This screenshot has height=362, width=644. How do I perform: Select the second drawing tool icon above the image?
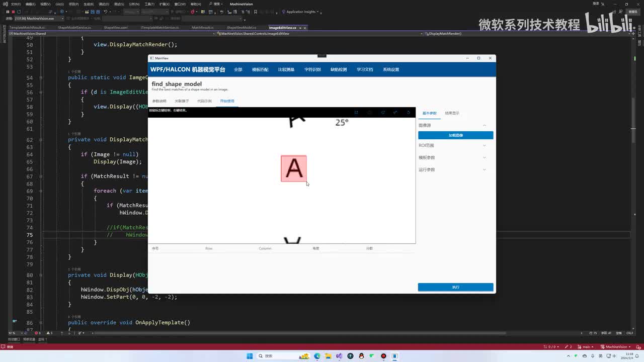click(369, 113)
